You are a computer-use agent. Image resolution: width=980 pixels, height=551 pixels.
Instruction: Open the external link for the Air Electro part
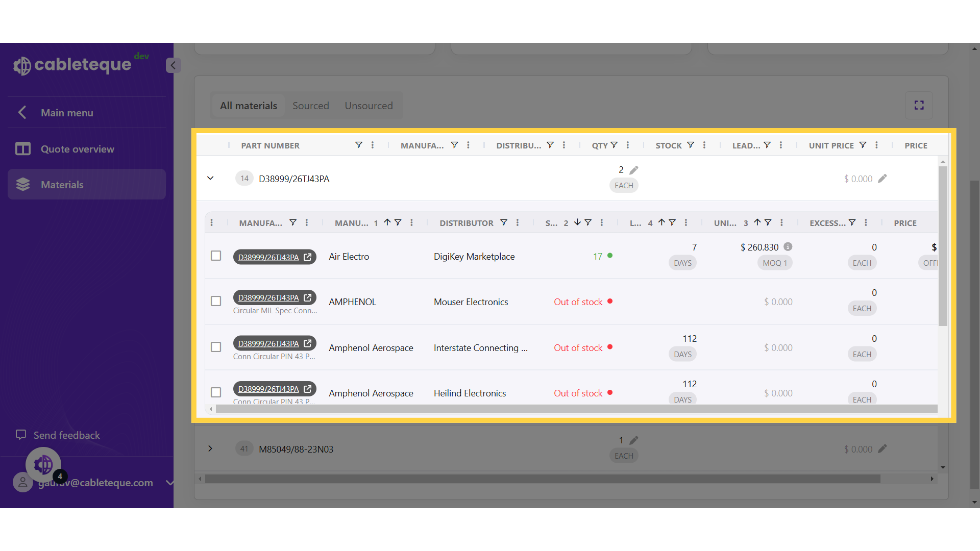(x=307, y=257)
